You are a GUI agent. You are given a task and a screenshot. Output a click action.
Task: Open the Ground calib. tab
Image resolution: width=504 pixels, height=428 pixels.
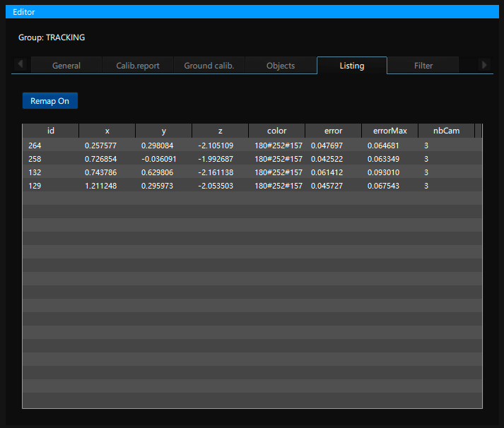209,66
